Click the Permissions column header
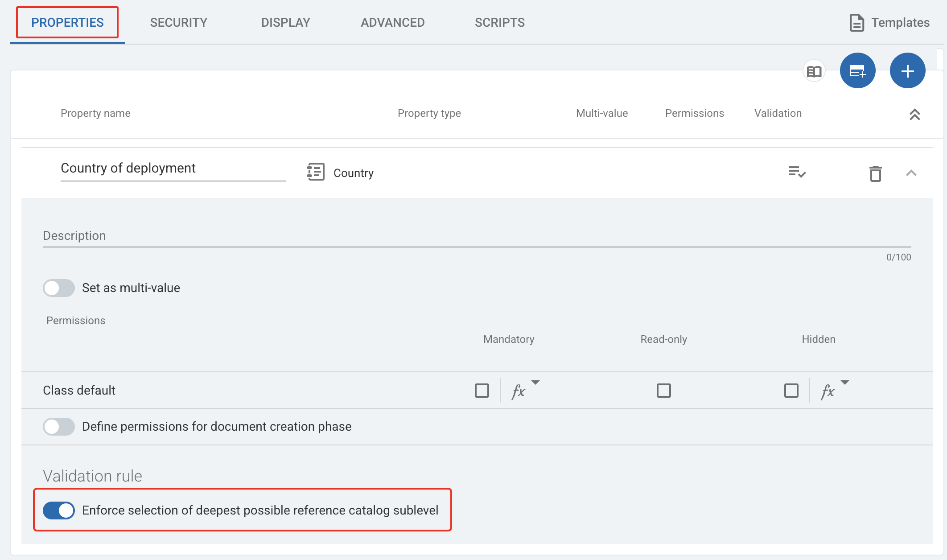The width and height of the screenshot is (947, 560). [695, 113]
